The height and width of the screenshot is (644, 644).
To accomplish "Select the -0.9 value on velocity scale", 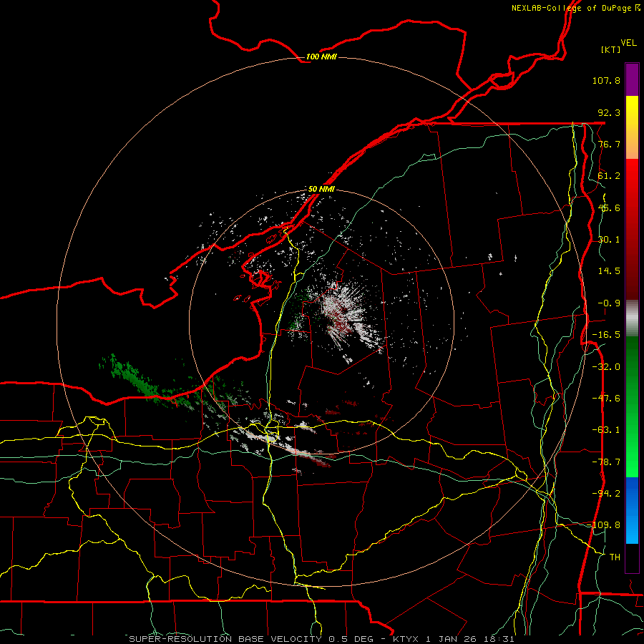I will pyautogui.click(x=609, y=303).
